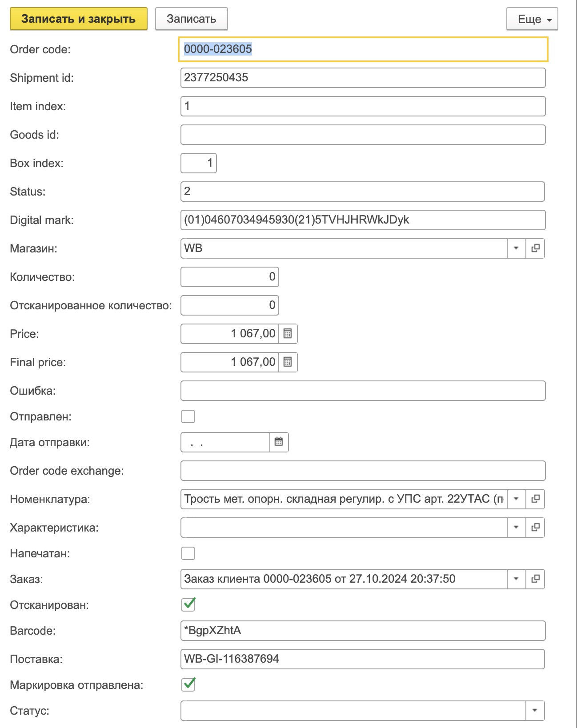Screen dimensions: 577x728
Task: Expand the Номенклатура dropdown list
Action: 516,499
